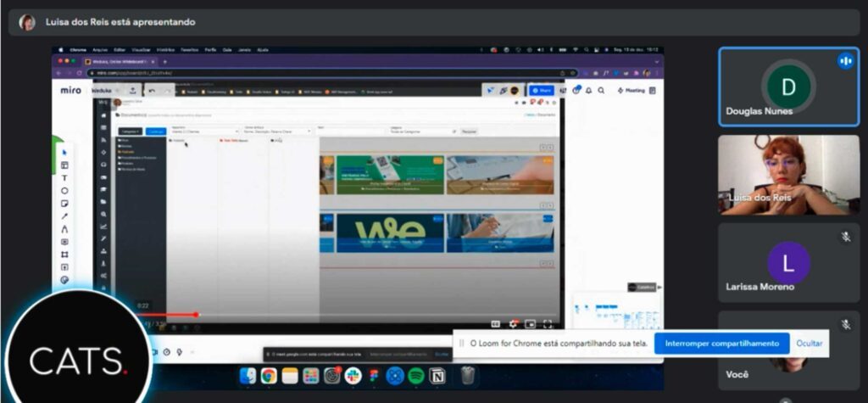Toggle video captions button
Viewport: 868px width, 403px height.
(x=496, y=323)
